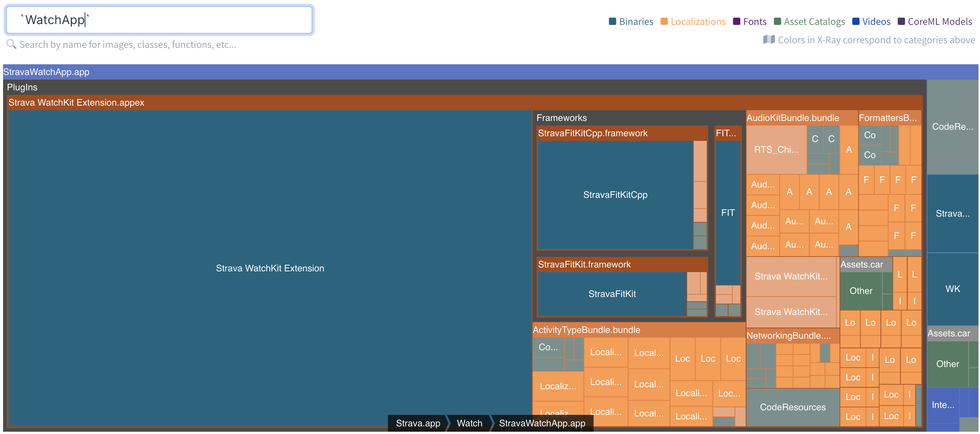Click the StravaFitKitCpp binary block
This screenshot has height=434, width=980.
(615, 195)
